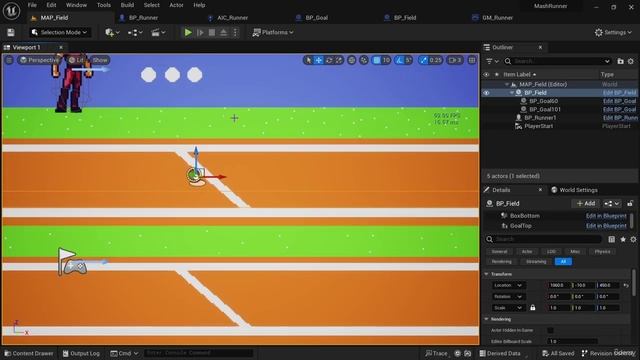Open the Lit view mode dropdown
This screenshot has width=640, height=360.
click(x=76, y=60)
